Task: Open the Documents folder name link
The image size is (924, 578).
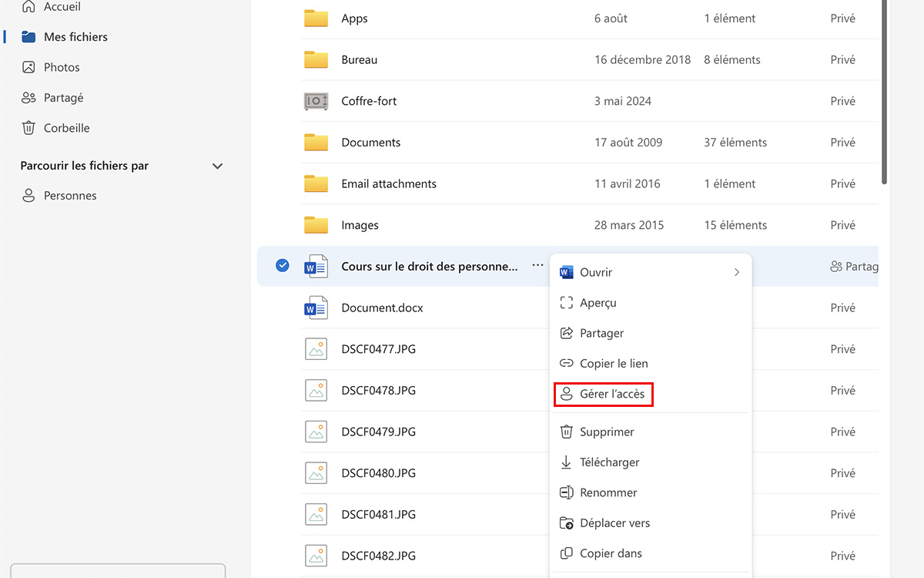Action: [x=370, y=143]
